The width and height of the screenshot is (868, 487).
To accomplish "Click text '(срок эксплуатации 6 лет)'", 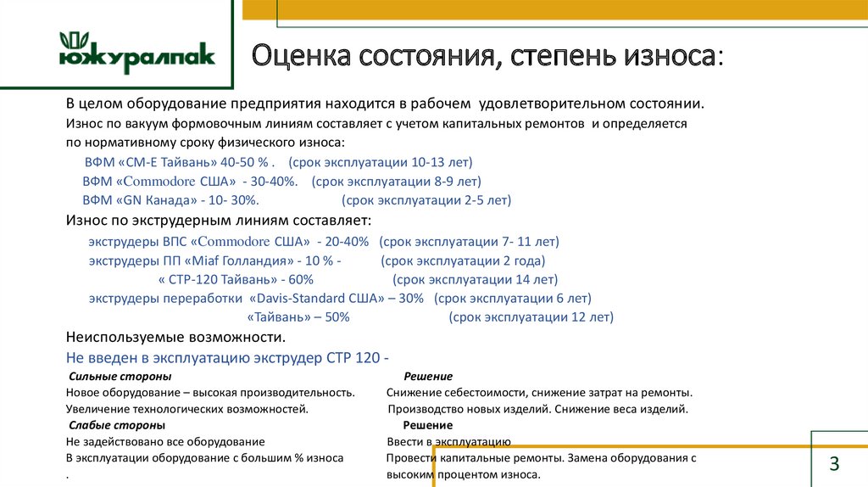I will click(513, 298).
